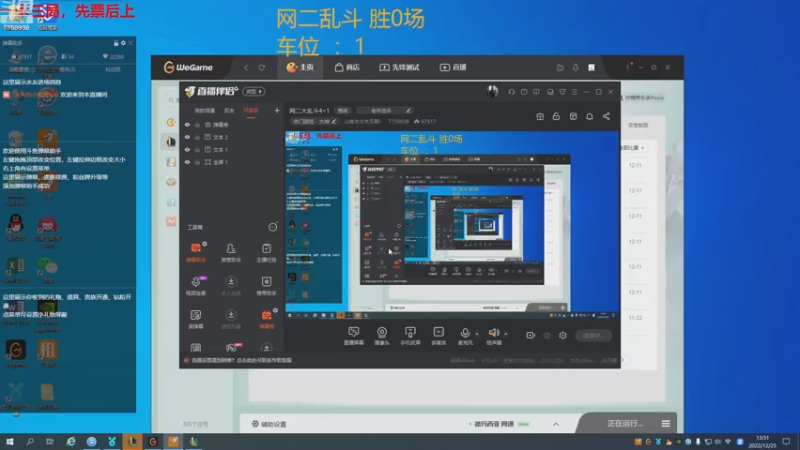Click the start streaming button
Screen dimensions: 800x450
pyautogui.click(x=593, y=335)
